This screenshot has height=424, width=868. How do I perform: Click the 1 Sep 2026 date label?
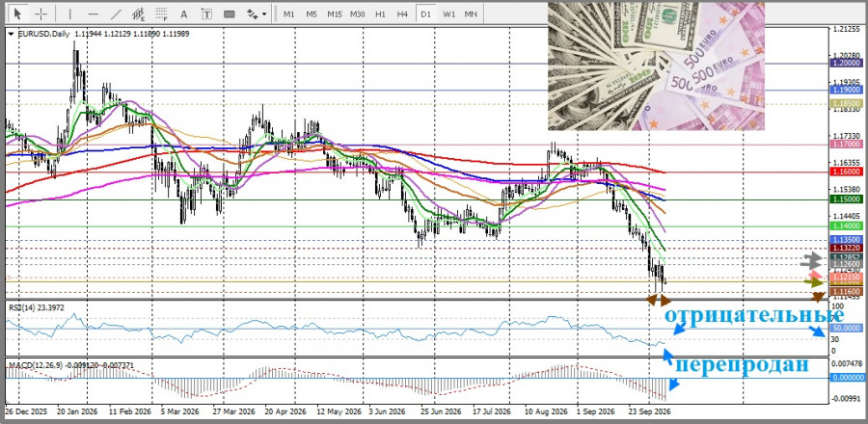click(595, 412)
